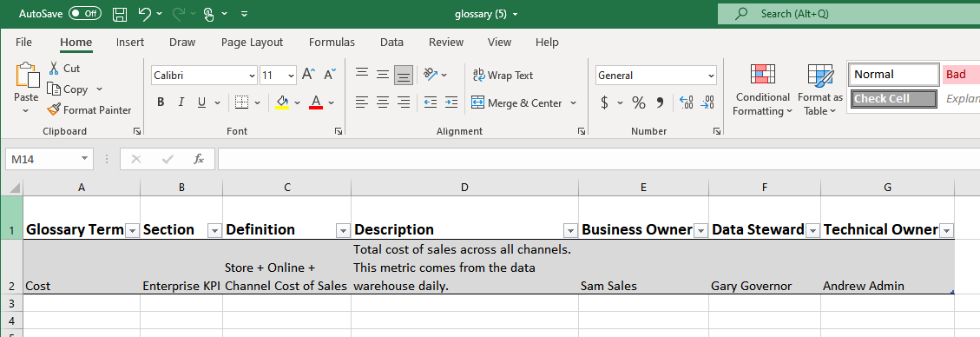Click Accounting dollar format icon
Viewport: 980px width, 337px height.
[604, 102]
